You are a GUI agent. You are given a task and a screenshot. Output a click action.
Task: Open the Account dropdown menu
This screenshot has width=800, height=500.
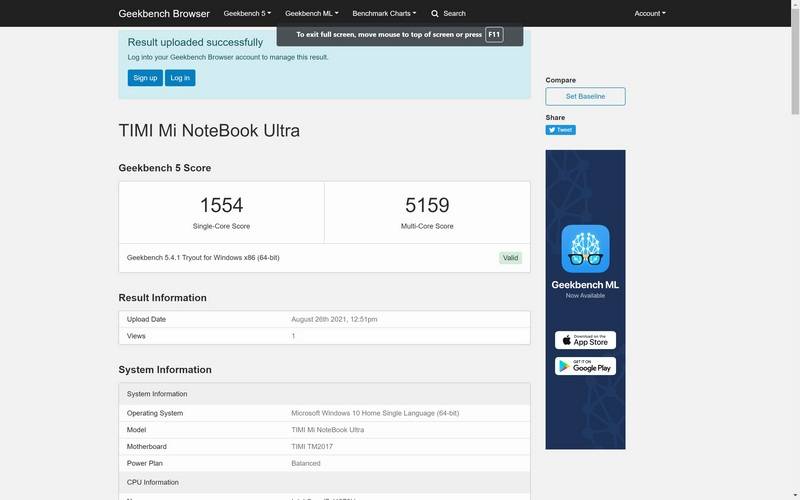click(x=650, y=13)
